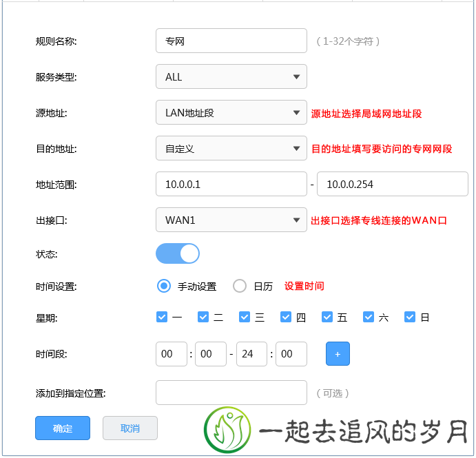This screenshot has height=458, width=476.
Task: Expand the 出接口 WAN1 dropdown
Action: (x=231, y=220)
